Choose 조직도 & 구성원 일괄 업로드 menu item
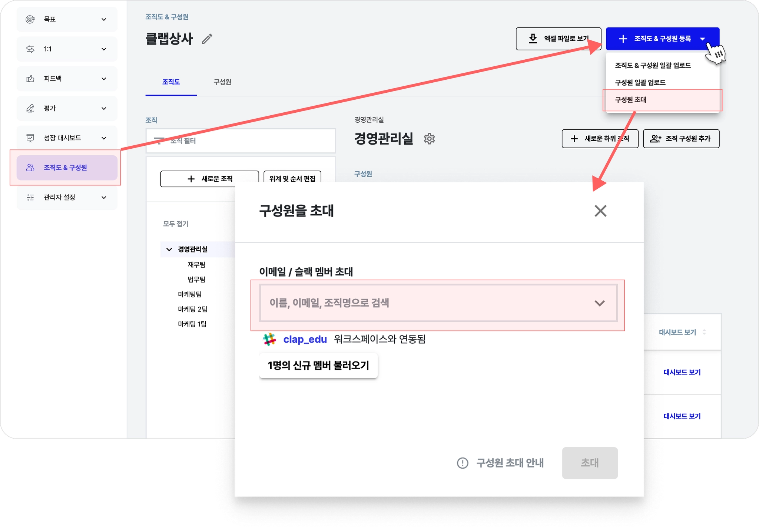The image size is (759, 532). [x=653, y=65]
